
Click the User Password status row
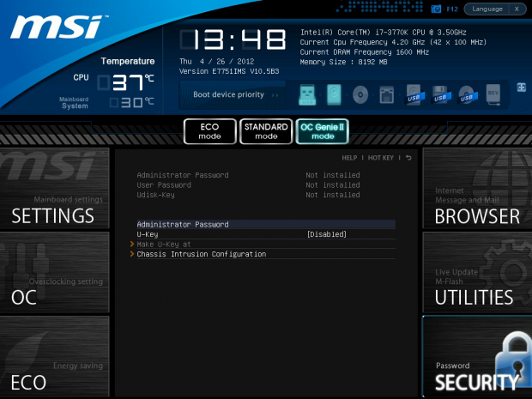pyautogui.click(x=248, y=184)
